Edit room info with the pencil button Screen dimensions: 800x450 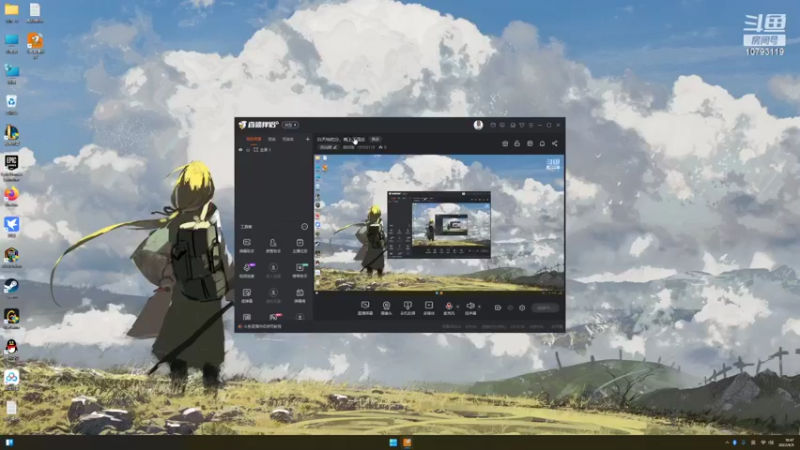[x=328, y=147]
